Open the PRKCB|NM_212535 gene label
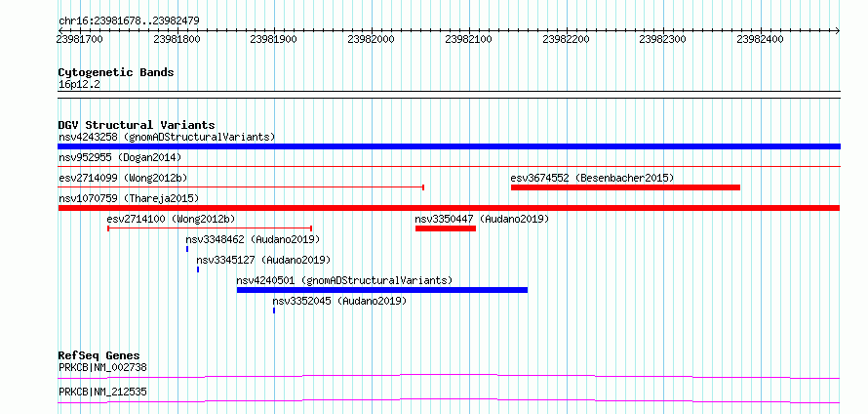 pos(102,392)
